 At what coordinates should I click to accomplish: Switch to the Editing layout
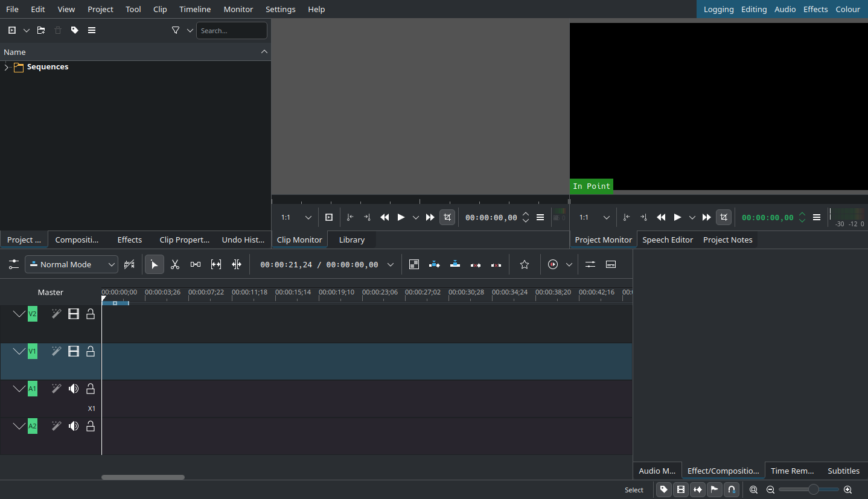tap(754, 9)
